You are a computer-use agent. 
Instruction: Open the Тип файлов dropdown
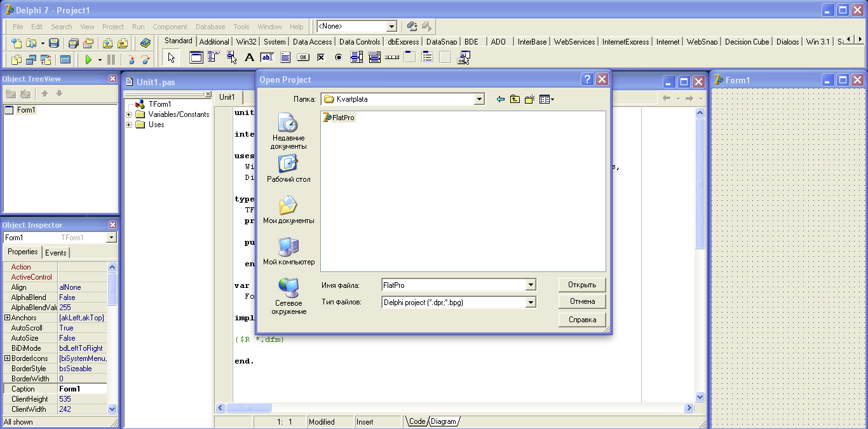tap(531, 303)
